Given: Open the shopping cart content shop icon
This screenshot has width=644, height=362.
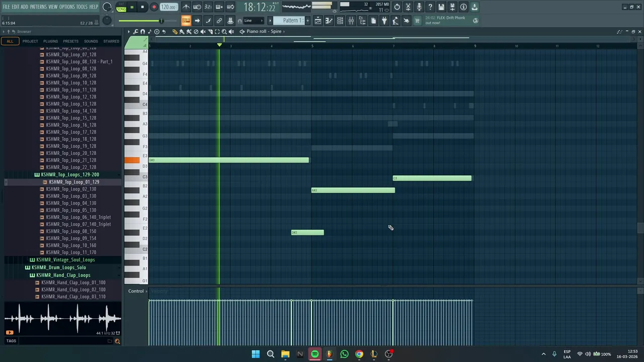Looking at the screenshot, I should point(417,21).
